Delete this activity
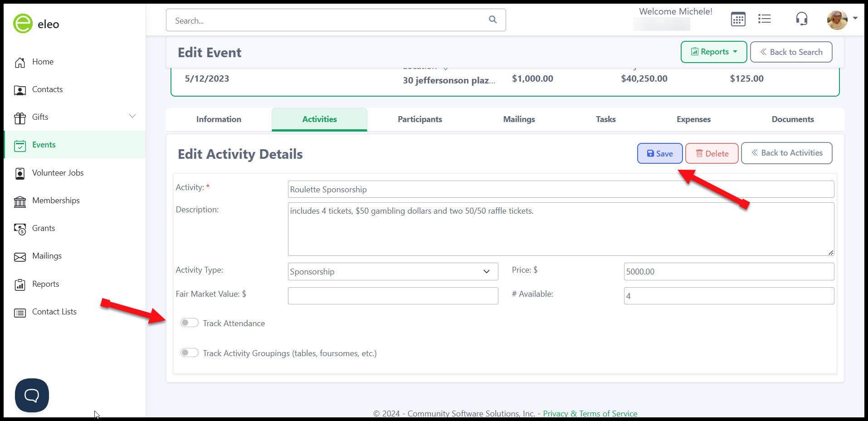 (712, 153)
